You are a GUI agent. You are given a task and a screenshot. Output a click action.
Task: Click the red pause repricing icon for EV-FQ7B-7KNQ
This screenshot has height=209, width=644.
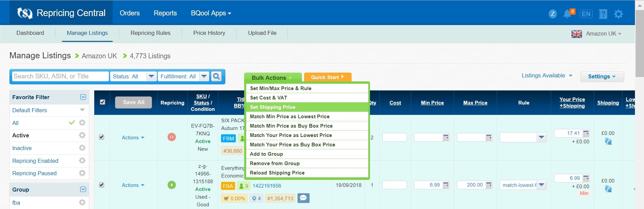coord(172,137)
